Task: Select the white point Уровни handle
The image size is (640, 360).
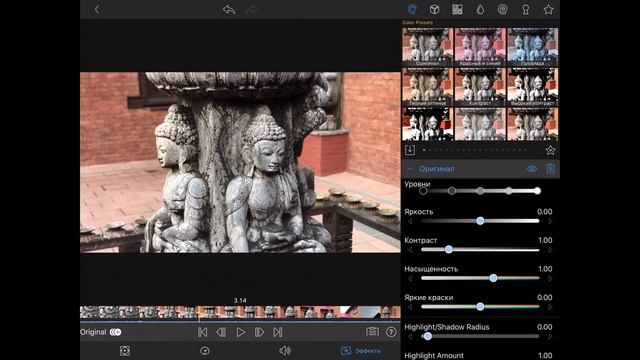Action: [537, 191]
